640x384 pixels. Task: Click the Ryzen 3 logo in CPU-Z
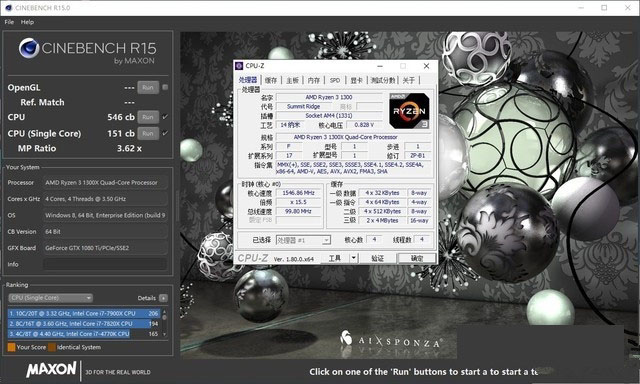[409, 111]
